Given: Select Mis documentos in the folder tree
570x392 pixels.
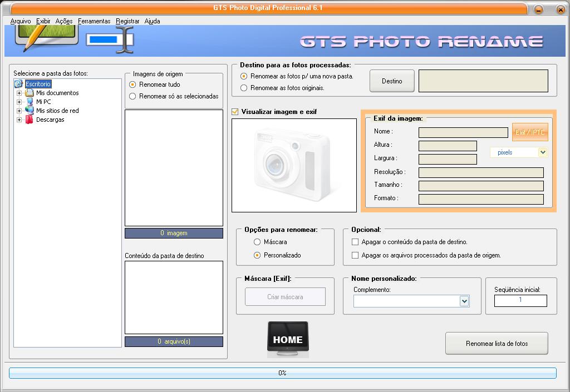Looking at the screenshot, I should tap(57, 93).
